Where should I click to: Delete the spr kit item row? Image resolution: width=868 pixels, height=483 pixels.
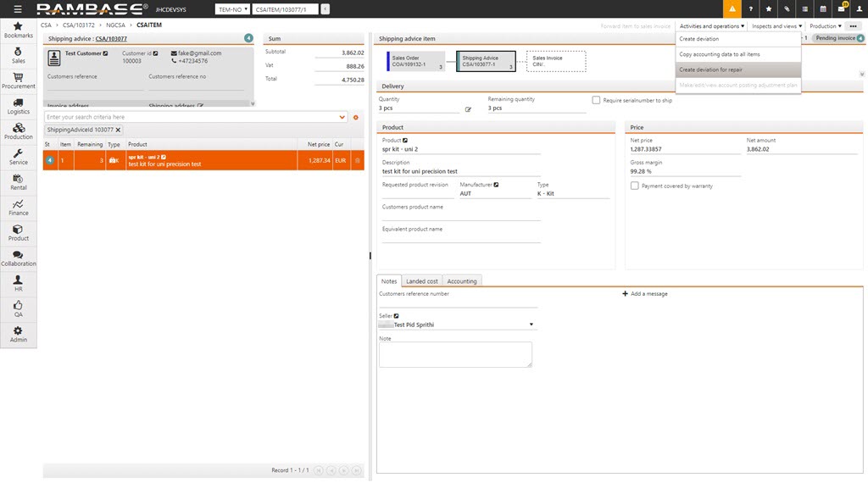pos(357,160)
